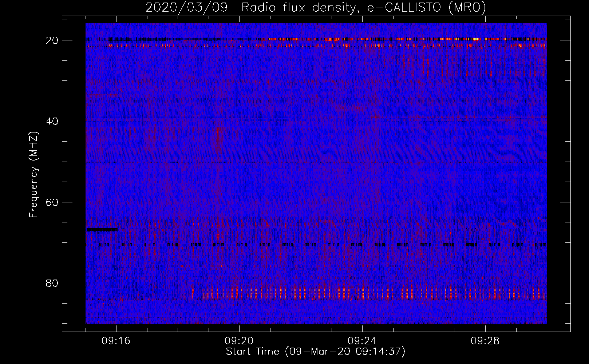
Task: Click the 09:28 time tick label
Action: pos(485,341)
